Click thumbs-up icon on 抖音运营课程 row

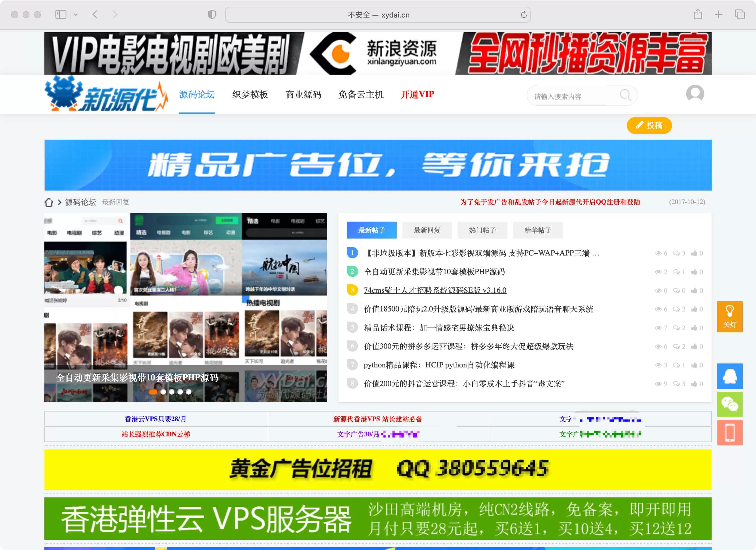(694, 384)
